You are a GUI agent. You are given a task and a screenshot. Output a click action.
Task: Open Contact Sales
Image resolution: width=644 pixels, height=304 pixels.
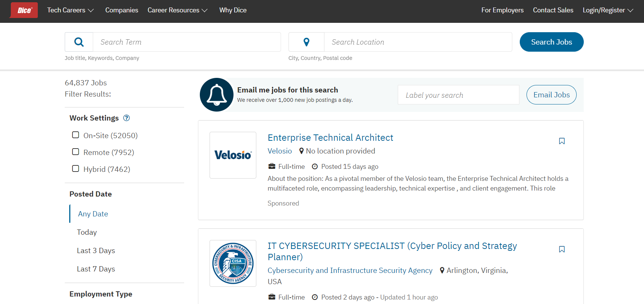553,10
